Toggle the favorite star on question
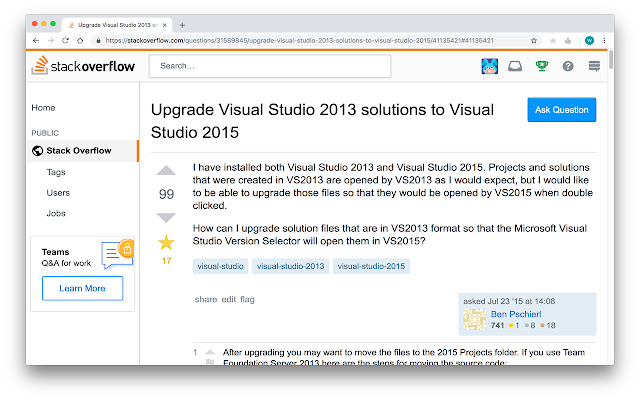The image size is (640, 400). tap(166, 243)
